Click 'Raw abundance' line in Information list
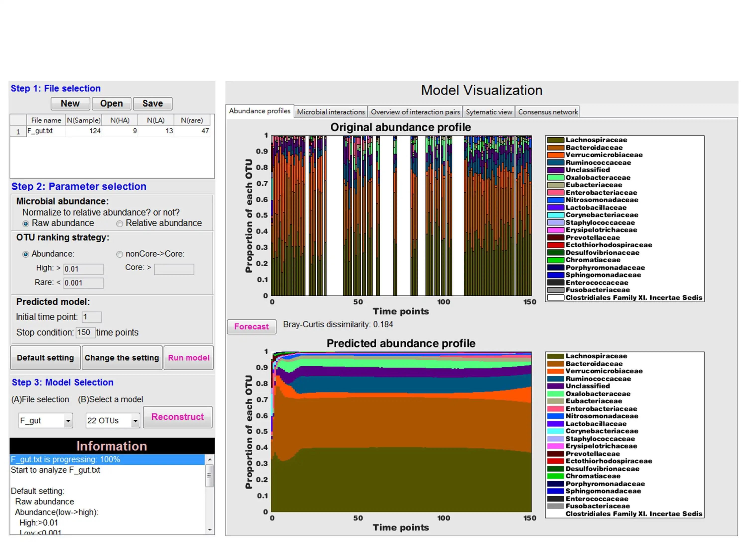747x560 pixels. pos(45,502)
